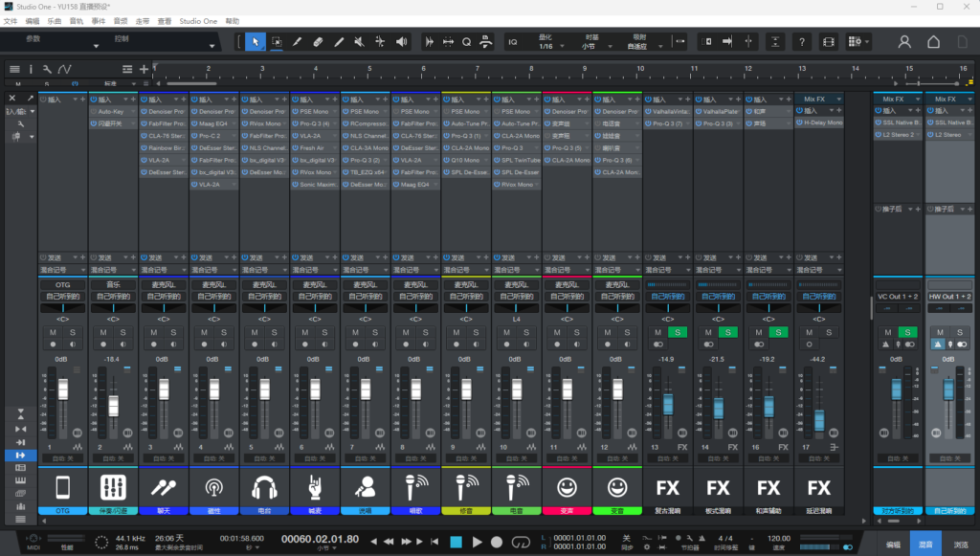The width and height of the screenshot is (980, 556).
Task: Open the 音轨 menu
Action: point(77,21)
